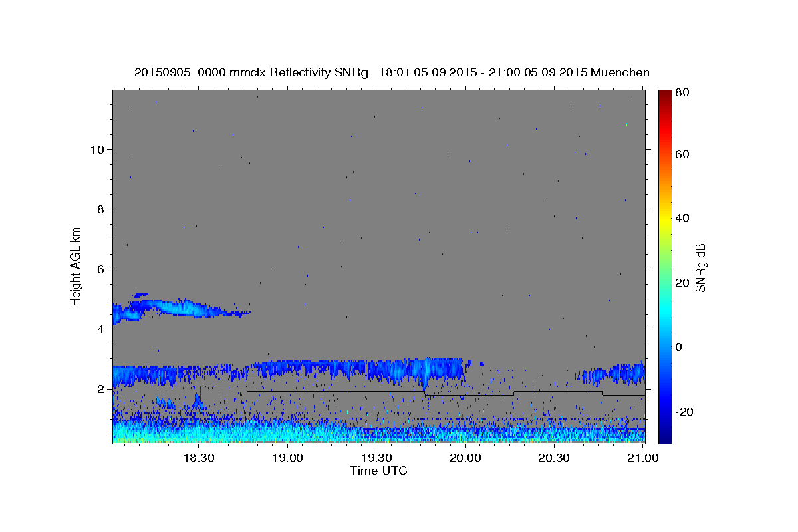
Task: Click the colorbar value 80
Action: pos(682,93)
